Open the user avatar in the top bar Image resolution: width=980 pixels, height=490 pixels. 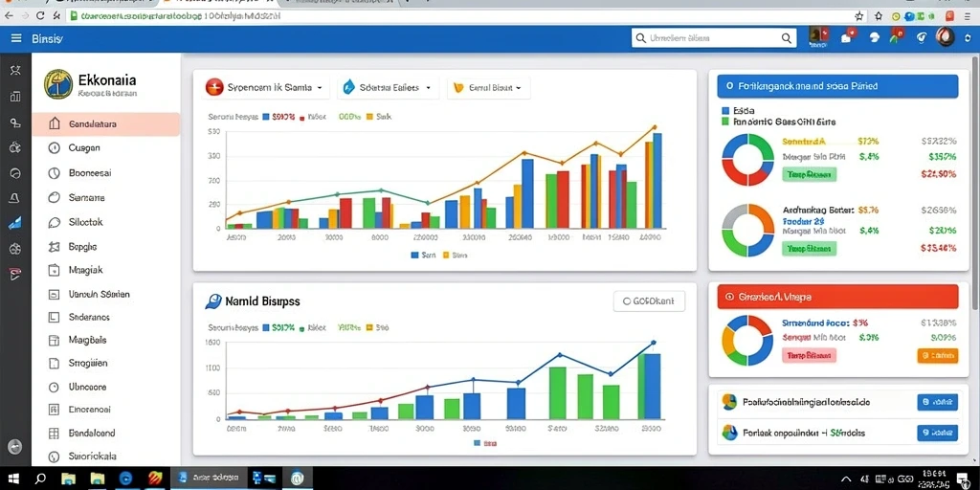click(945, 37)
